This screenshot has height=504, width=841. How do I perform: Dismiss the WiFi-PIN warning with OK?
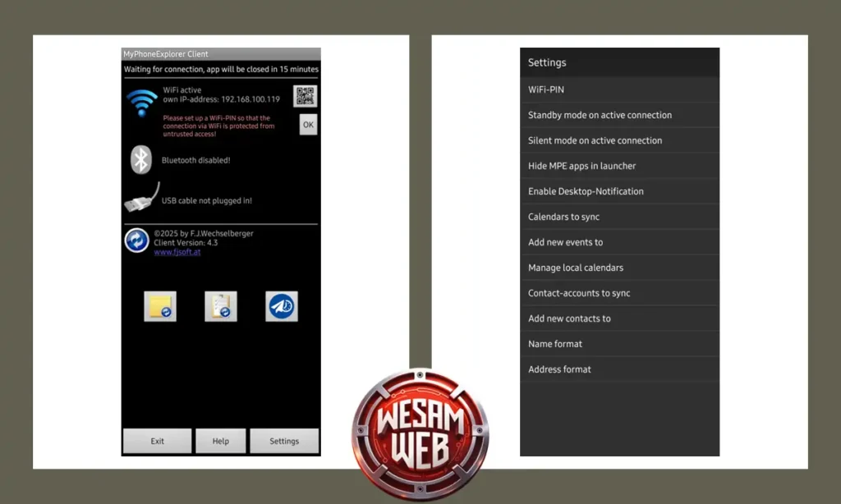[x=308, y=124]
